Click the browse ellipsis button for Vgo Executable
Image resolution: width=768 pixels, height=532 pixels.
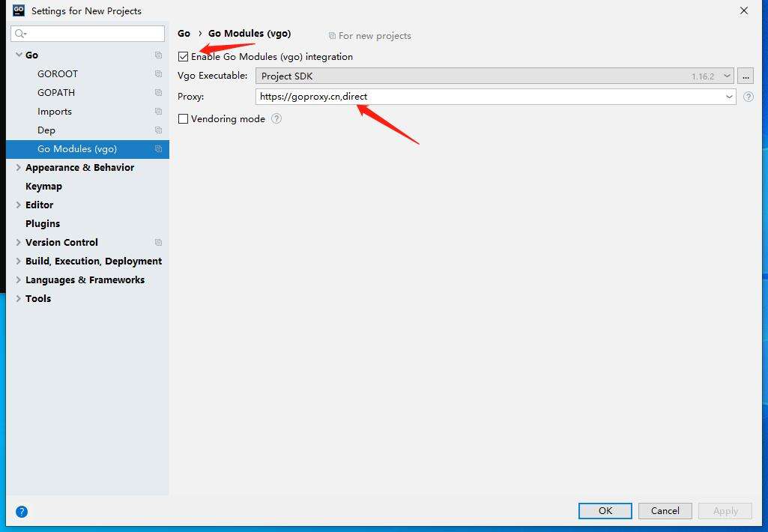pyautogui.click(x=745, y=76)
